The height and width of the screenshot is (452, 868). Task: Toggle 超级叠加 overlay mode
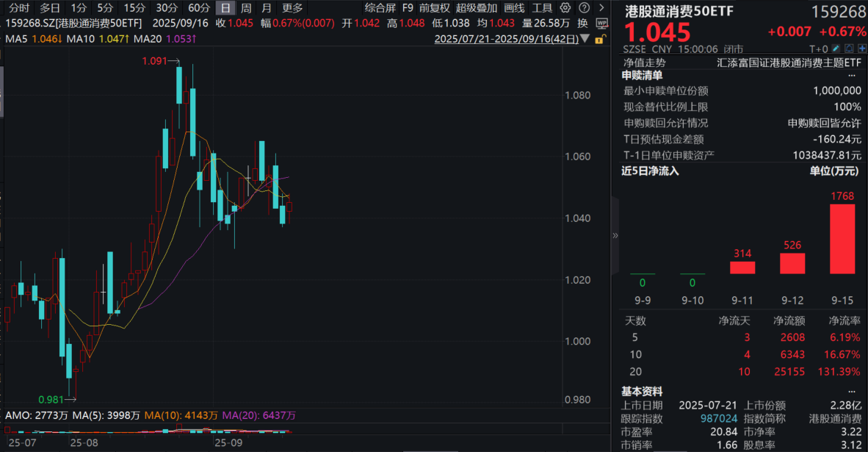[476, 8]
